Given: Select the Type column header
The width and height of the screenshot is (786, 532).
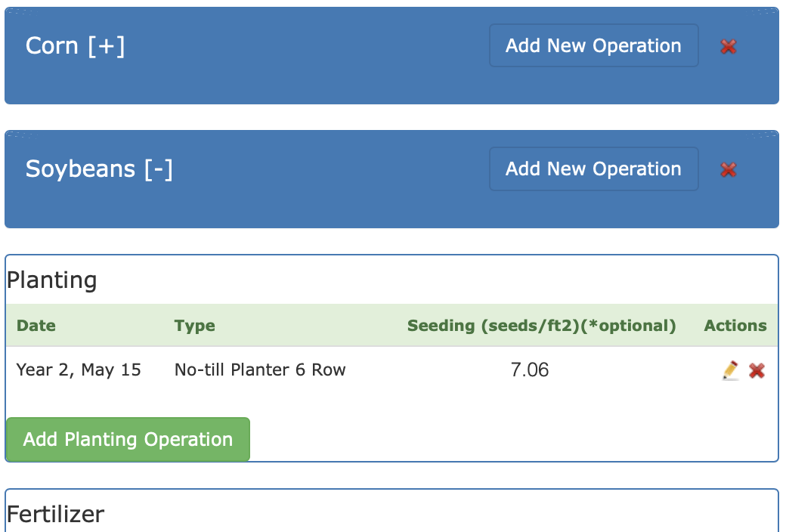Looking at the screenshot, I should point(194,326).
